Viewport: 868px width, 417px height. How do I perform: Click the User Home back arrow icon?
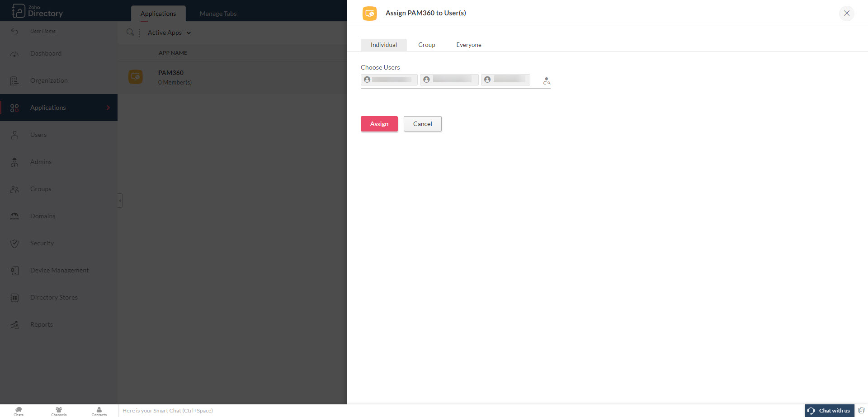14,31
